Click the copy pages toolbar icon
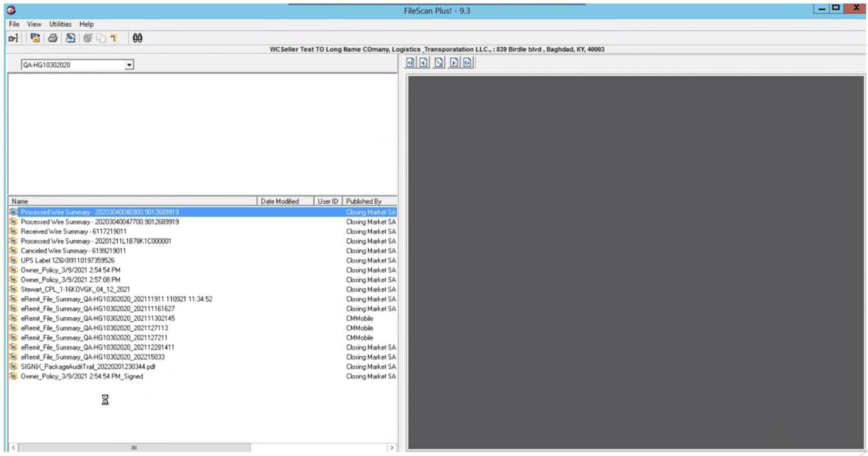The height and width of the screenshot is (456, 868). pos(101,38)
